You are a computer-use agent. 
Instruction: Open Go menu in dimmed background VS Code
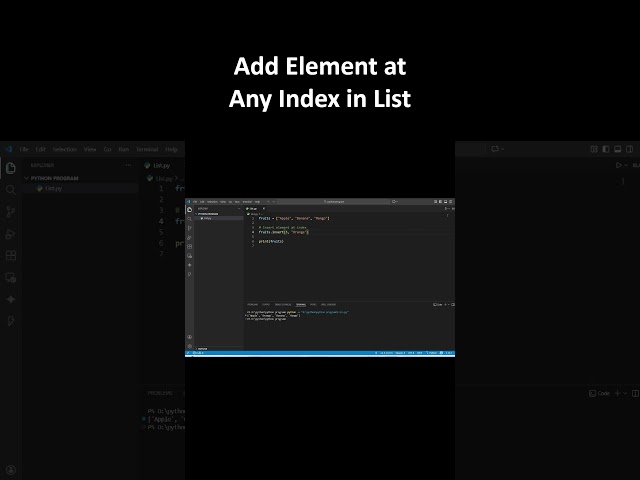pyautogui.click(x=107, y=149)
